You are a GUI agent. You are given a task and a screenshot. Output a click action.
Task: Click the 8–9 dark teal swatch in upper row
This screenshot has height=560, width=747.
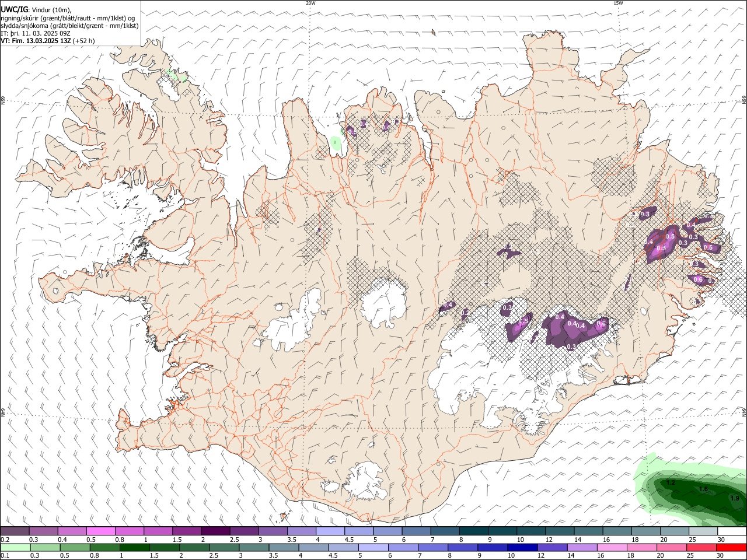pos(474,531)
